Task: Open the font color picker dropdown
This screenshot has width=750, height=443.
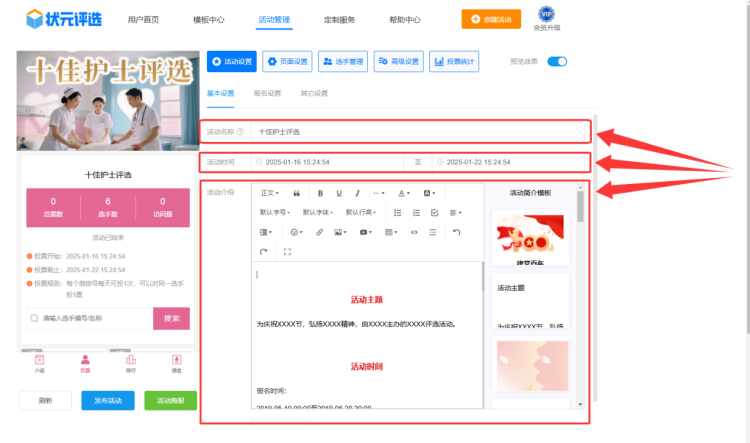Action: point(404,193)
